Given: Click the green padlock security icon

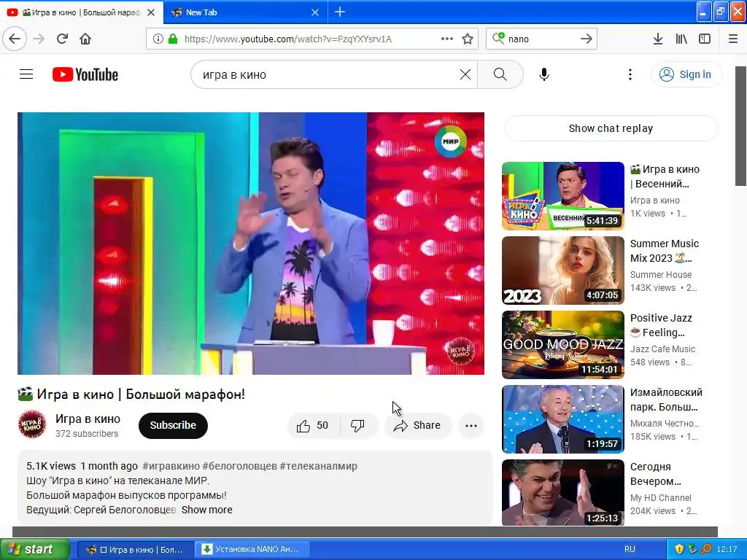Looking at the screenshot, I should click(173, 39).
